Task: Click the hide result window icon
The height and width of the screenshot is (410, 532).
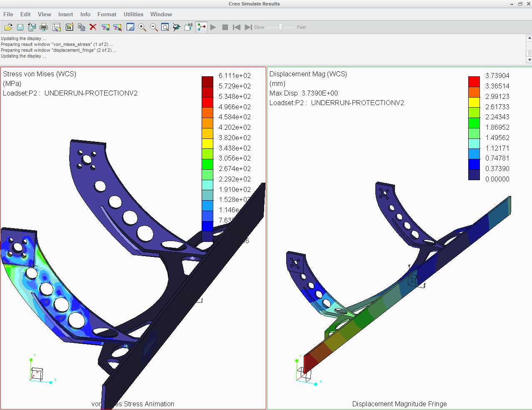Action: click(x=117, y=27)
